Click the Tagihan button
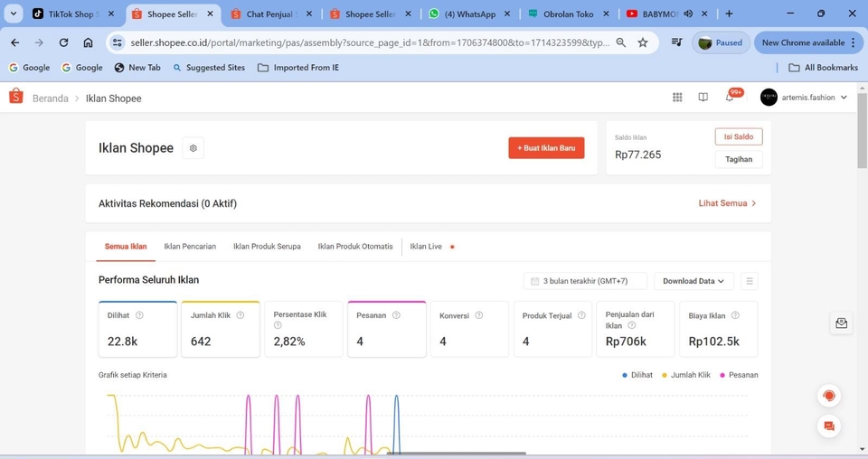This screenshot has width=868, height=459. (739, 159)
